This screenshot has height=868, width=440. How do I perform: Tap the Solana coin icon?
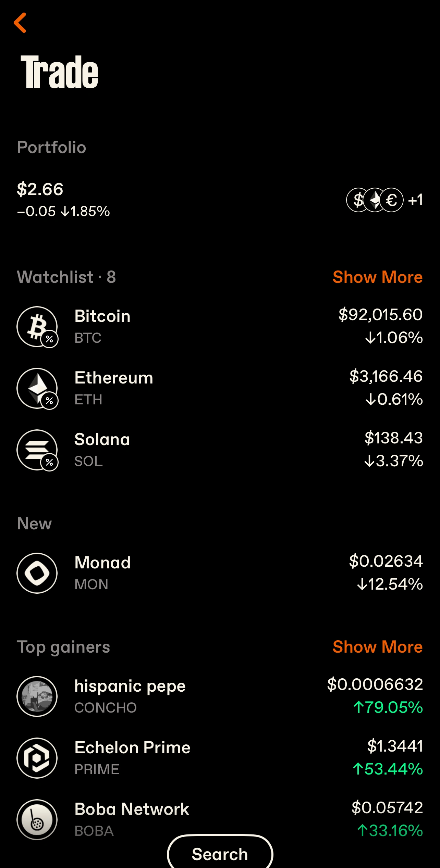pos(37,450)
